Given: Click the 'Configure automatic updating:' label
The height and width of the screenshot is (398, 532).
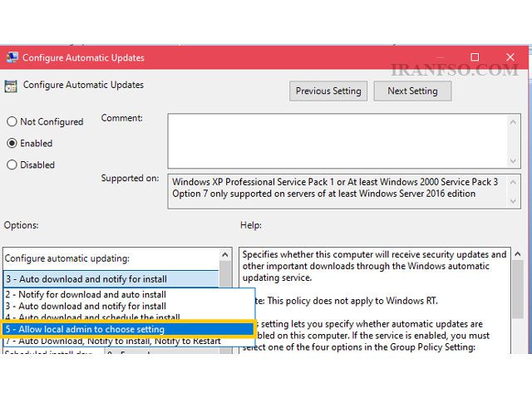Looking at the screenshot, I should click(x=66, y=258).
